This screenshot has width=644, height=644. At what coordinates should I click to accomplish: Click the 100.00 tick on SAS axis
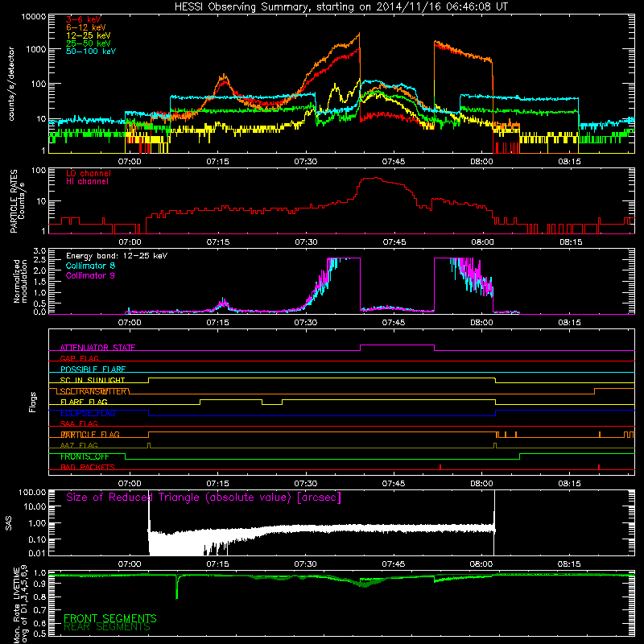(32, 493)
